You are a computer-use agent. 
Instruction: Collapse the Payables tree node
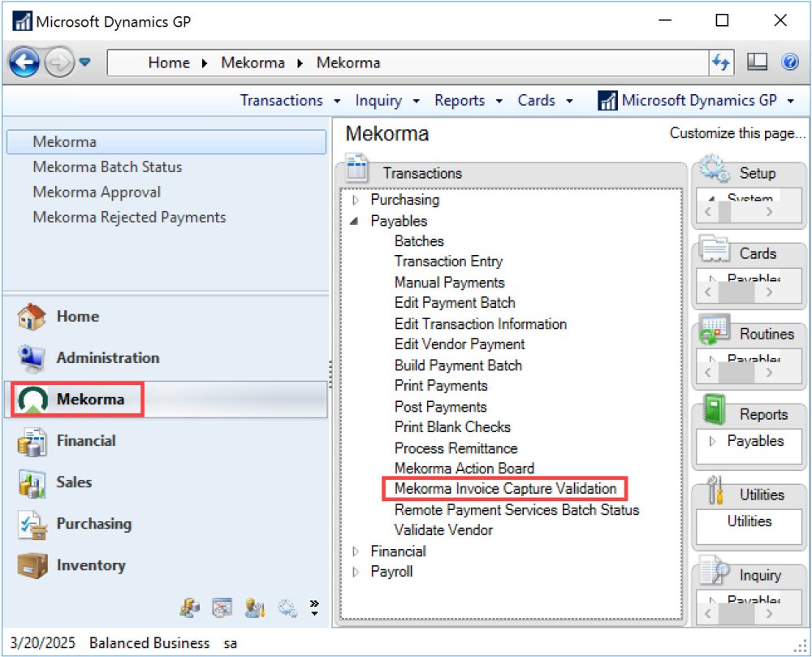click(x=355, y=221)
